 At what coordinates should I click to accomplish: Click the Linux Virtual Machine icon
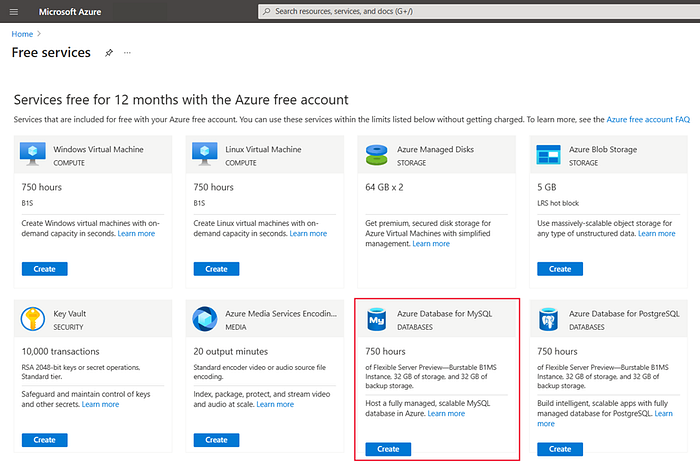click(205, 154)
